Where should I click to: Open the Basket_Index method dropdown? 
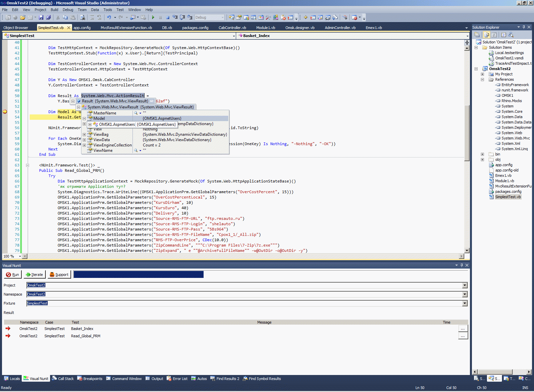click(x=467, y=36)
